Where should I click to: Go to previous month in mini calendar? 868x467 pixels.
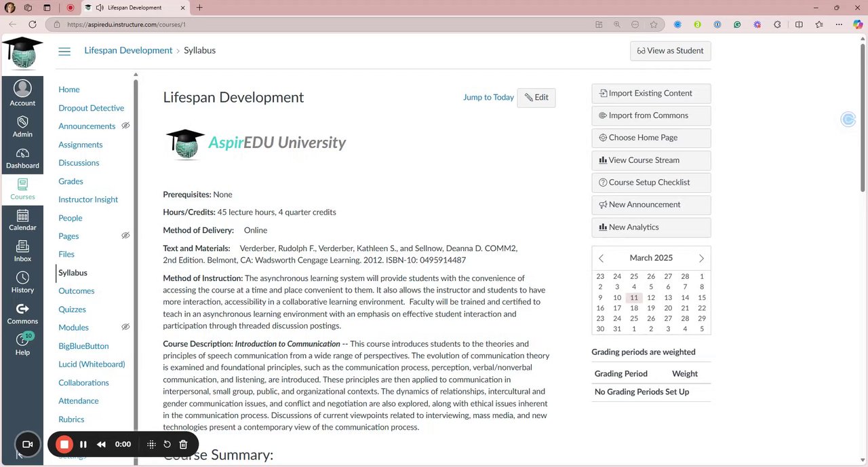coord(601,259)
